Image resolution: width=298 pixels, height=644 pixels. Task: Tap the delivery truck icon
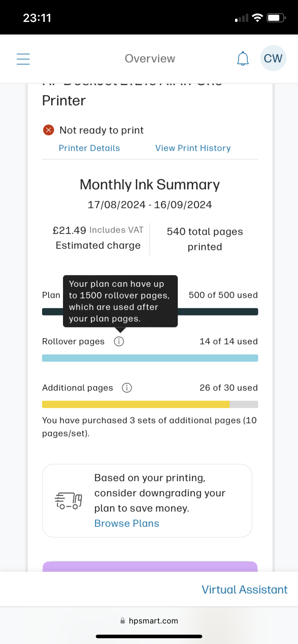pyautogui.click(x=68, y=501)
